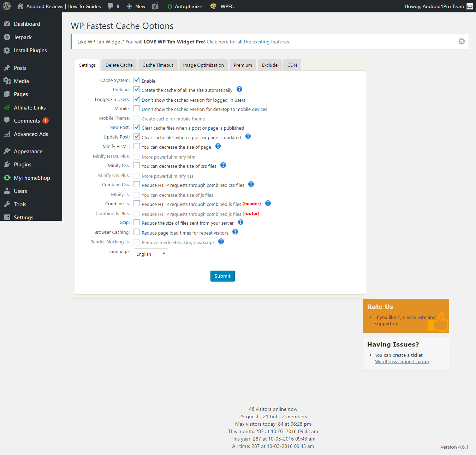The image size is (476, 455).
Task: Click the home icon beside the site name
Action: [20, 6]
